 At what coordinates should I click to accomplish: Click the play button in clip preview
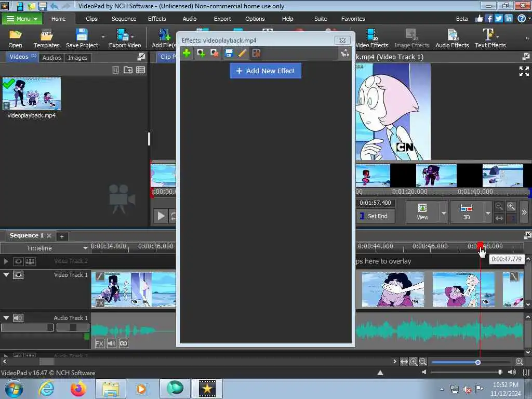pos(161,216)
